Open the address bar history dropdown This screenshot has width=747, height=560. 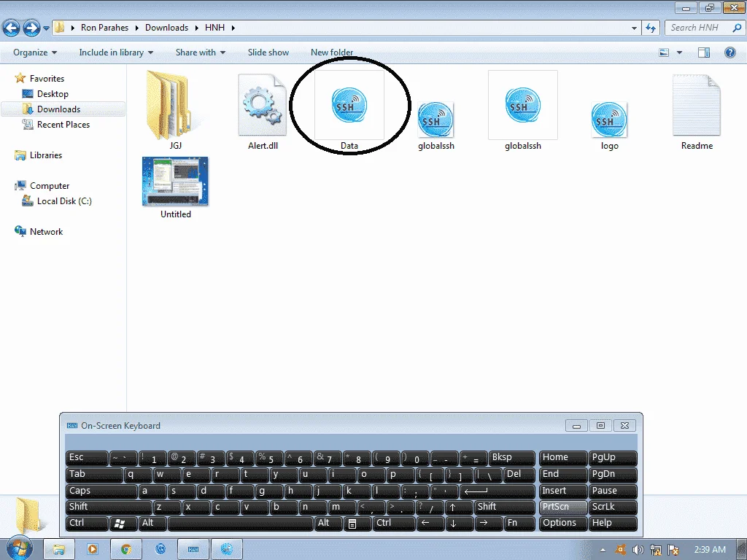coord(634,28)
